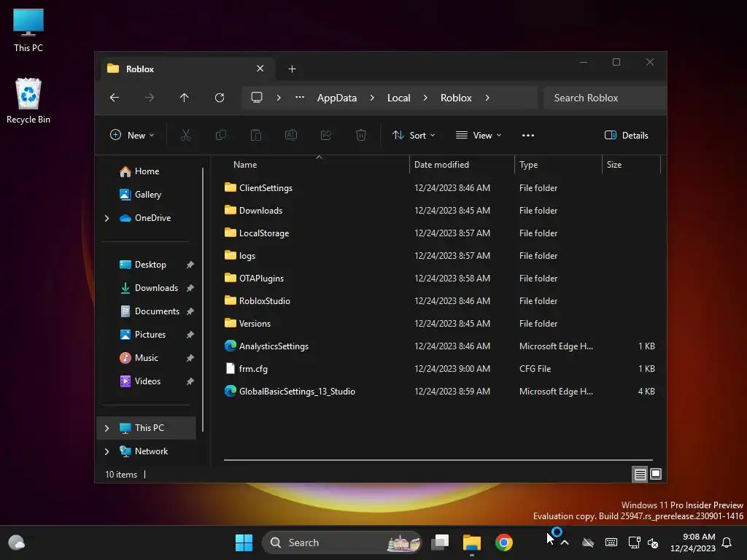Image resolution: width=747 pixels, height=560 pixels.
Task: Unpin Music from Quick access
Action: pyautogui.click(x=190, y=358)
